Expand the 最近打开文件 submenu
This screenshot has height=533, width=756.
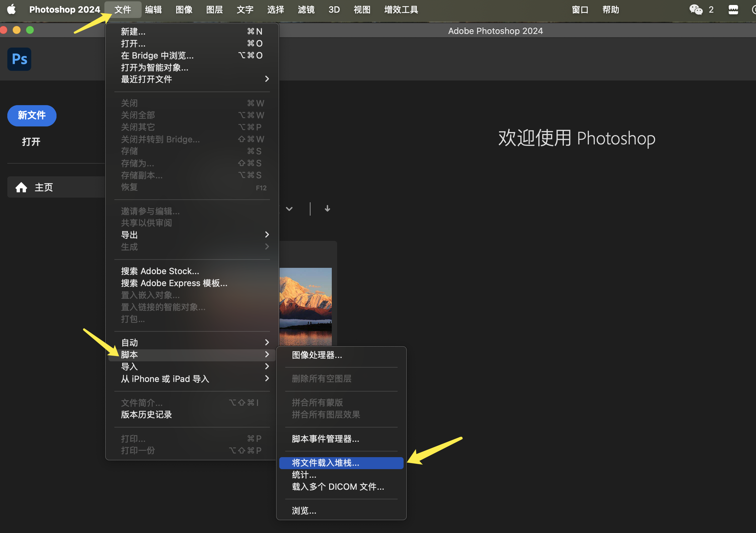192,79
